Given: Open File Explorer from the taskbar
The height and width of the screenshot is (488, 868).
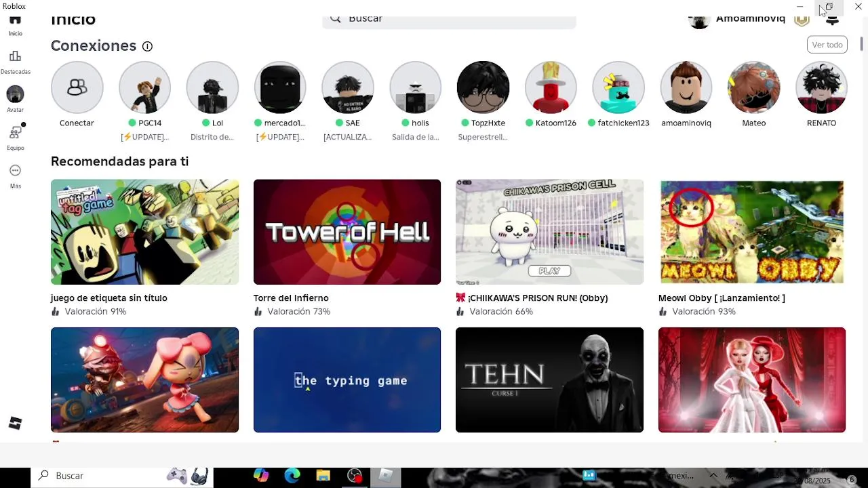Looking at the screenshot, I should tap(323, 476).
